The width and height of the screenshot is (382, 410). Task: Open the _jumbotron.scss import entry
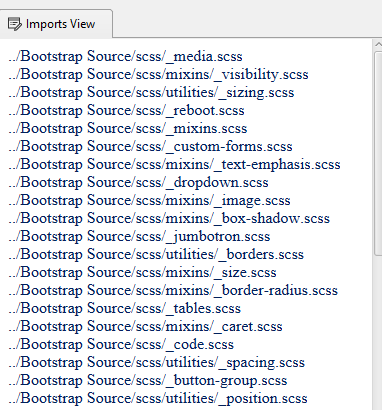(139, 236)
